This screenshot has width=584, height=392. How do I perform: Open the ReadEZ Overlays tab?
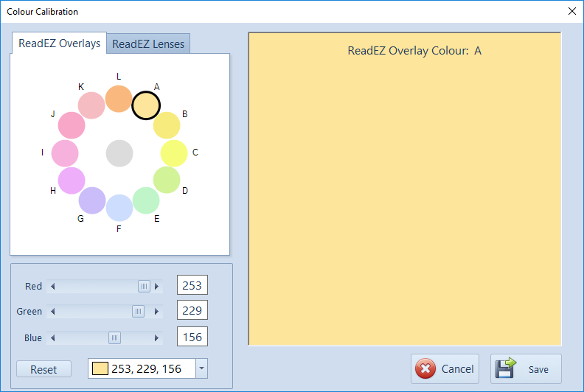coord(59,43)
